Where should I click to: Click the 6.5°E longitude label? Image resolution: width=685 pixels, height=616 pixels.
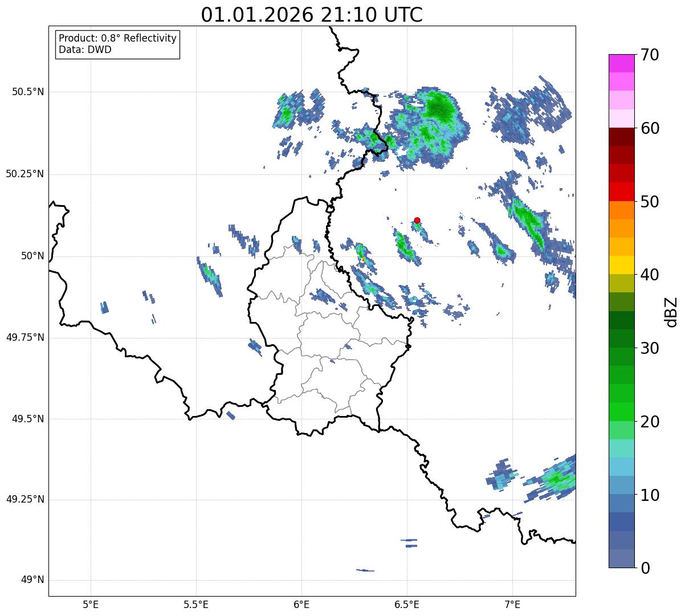tap(407, 604)
